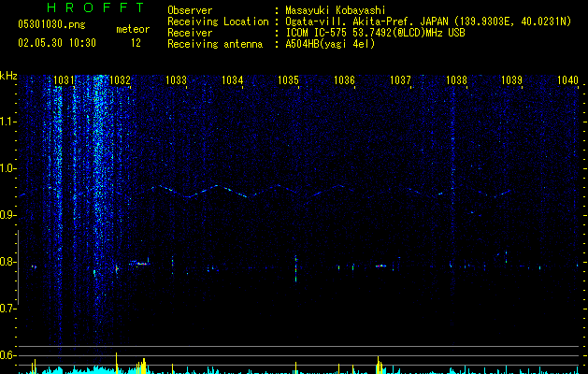The height and width of the screenshot is (374, 588).
Task: Click the gray frequency range bar at left
Action: coord(18,267)
